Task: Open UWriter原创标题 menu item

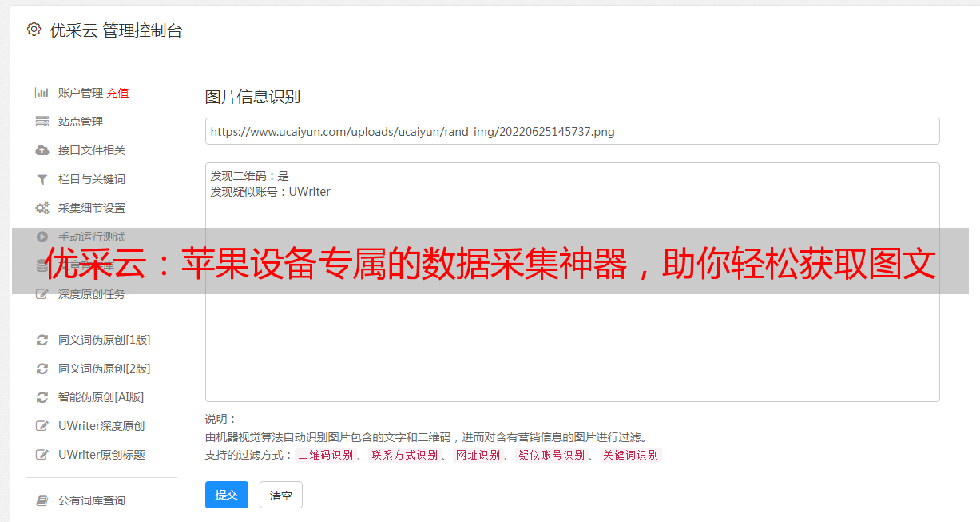Action: [x=101, y=455]
